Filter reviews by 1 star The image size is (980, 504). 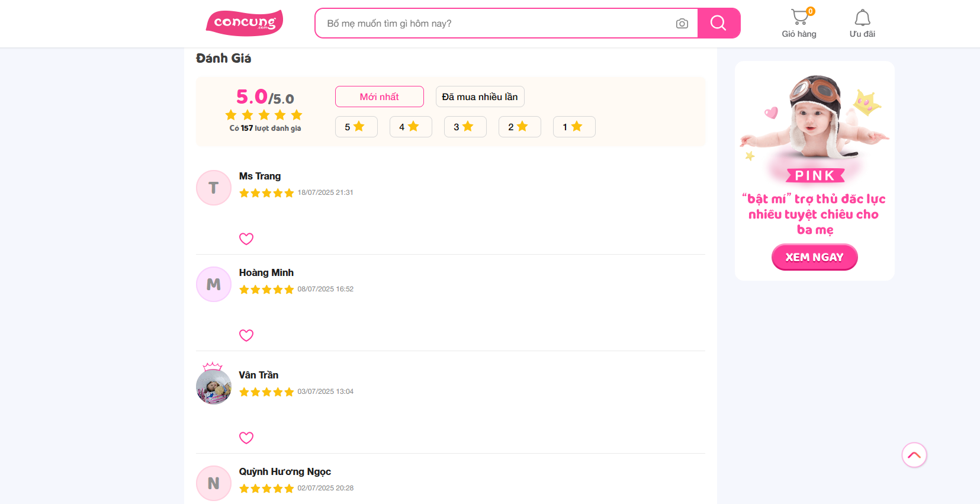(574, 127)
